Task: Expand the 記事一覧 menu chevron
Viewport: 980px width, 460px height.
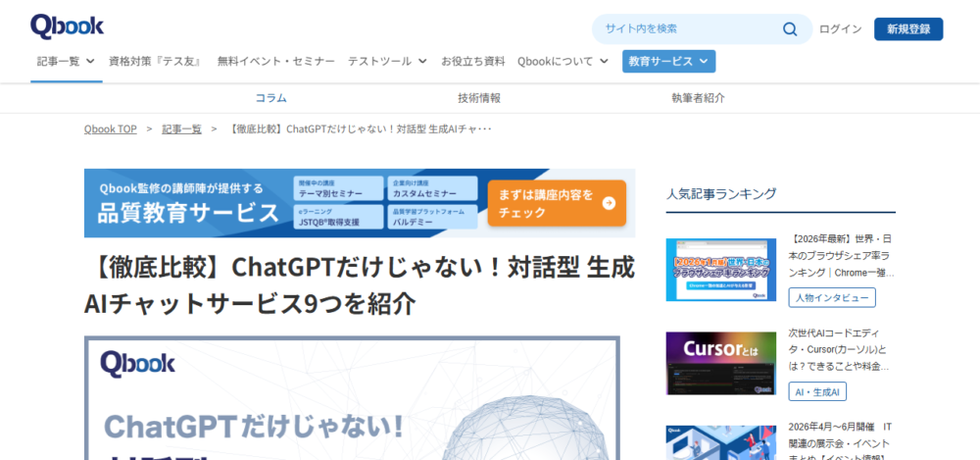Action: (90, 62)
